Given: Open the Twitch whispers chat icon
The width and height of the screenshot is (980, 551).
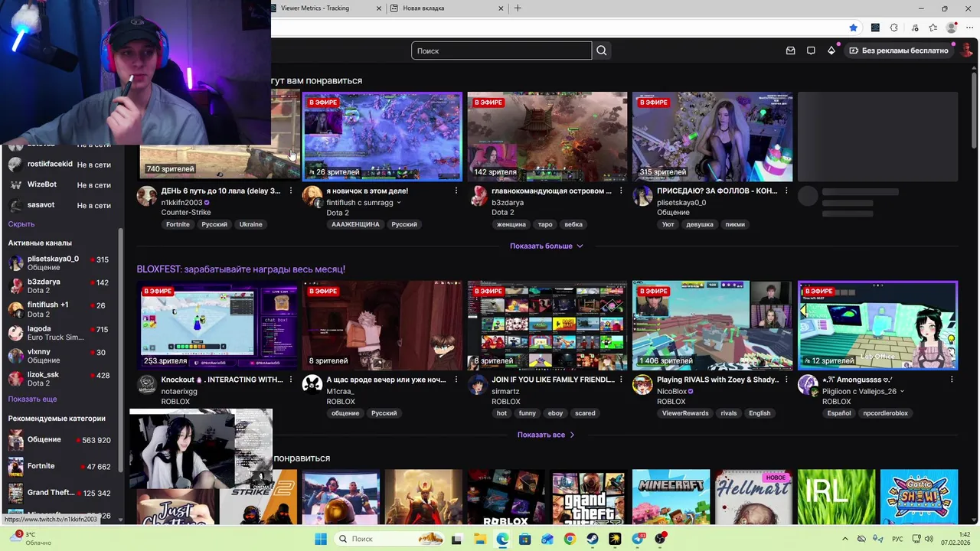Looking at the screenshot, I should point(811,51).
